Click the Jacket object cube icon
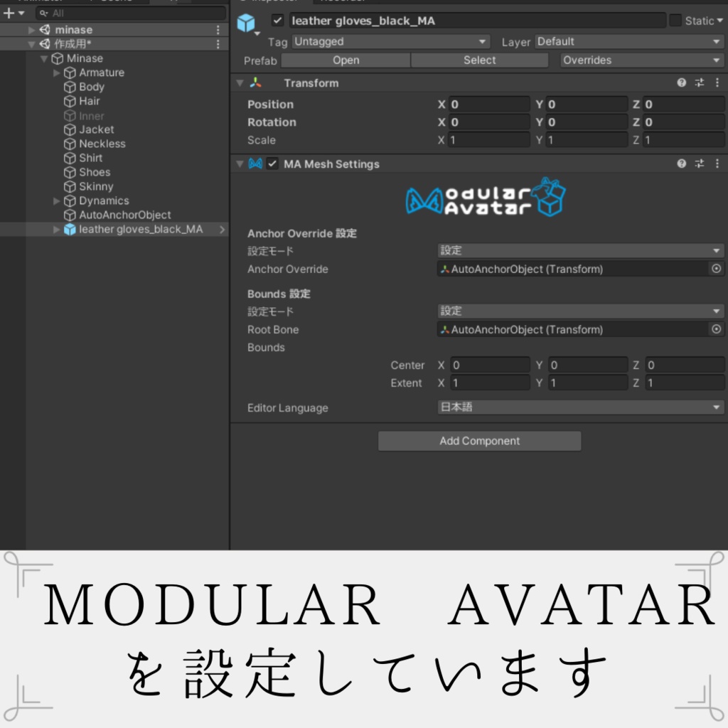This screenshot has width=728, height=728. (x=70, y=129)
